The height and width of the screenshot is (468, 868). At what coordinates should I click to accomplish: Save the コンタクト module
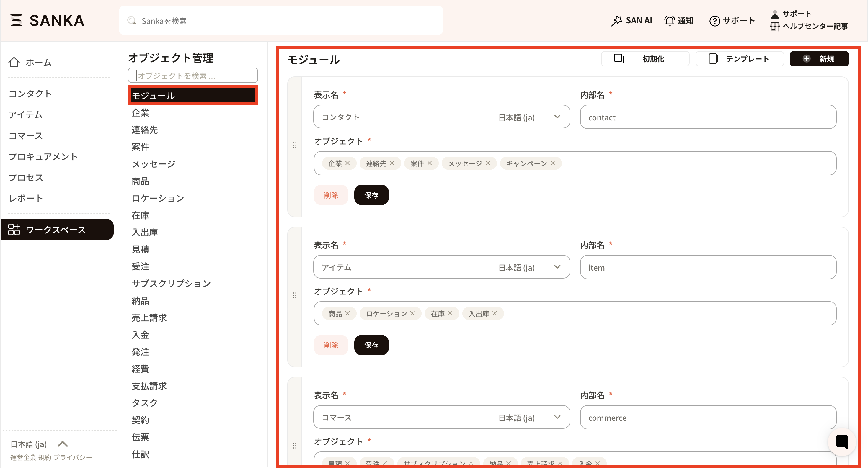[371, 195]
